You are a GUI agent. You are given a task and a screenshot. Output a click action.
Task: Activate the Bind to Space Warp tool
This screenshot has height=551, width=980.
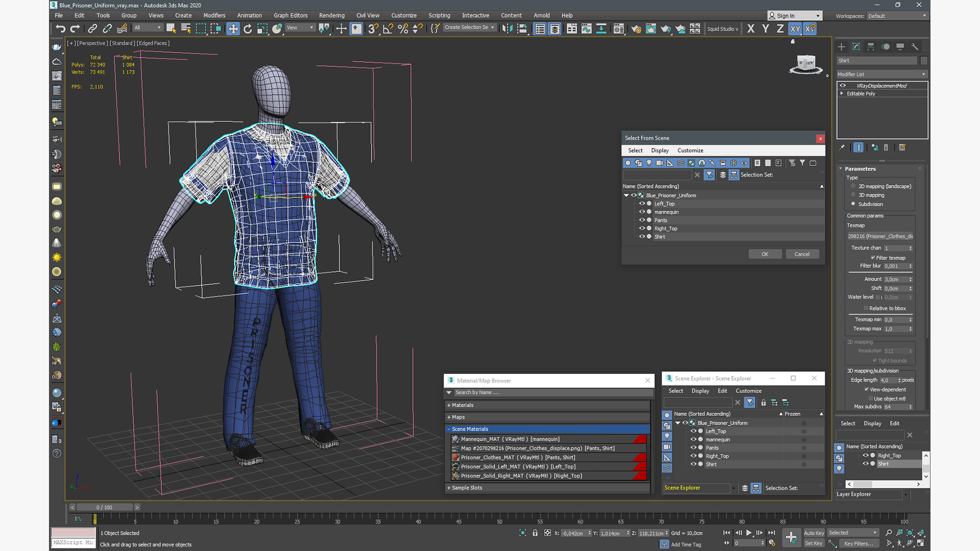[122, 29]
